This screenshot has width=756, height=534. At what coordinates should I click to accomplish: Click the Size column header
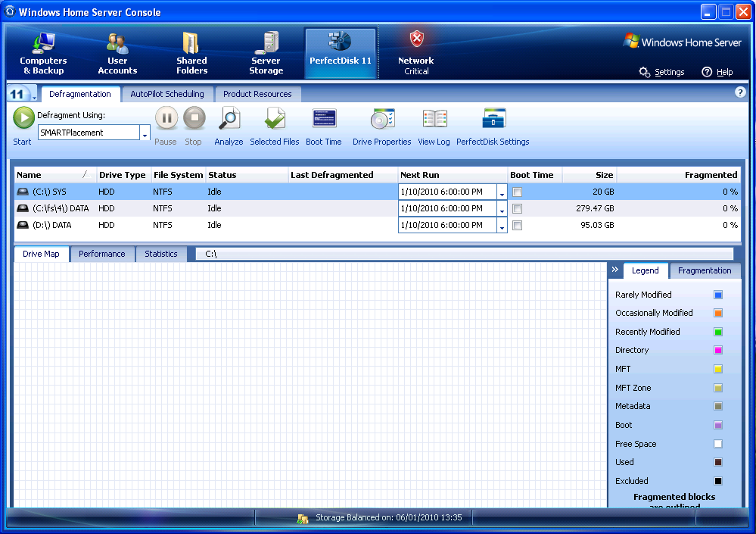point(590,175)
